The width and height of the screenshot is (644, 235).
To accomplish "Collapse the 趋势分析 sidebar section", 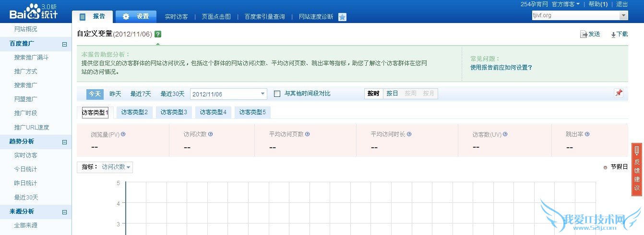I will (x=64, y=142).
